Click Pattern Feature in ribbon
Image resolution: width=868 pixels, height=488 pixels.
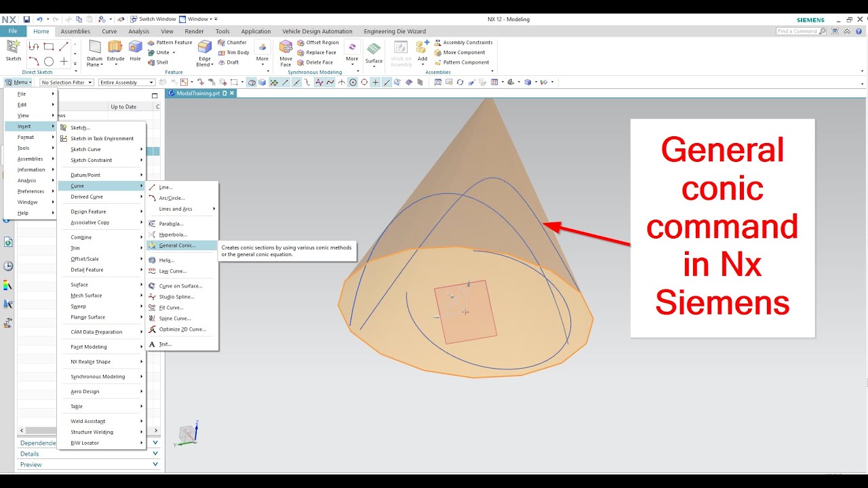click(x=169, y=42)
